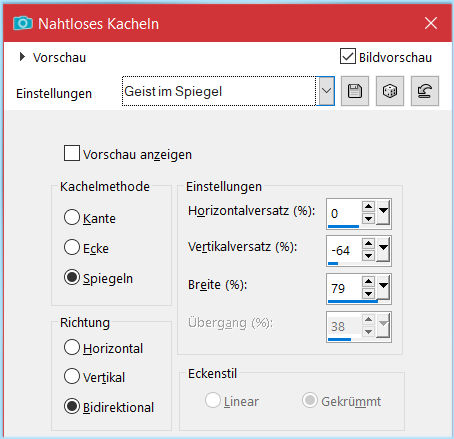Click the greyed-out Übergang value field showing 38
454x439 pixels.
coord(344,326)
